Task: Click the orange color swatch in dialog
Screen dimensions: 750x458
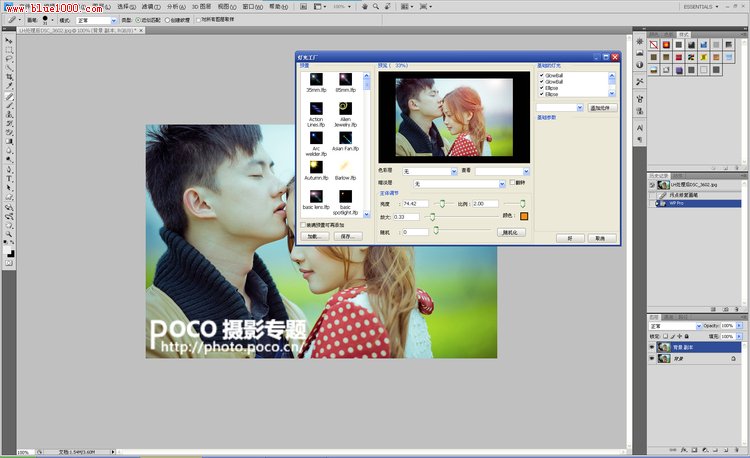Action: [x=524, y=216]
